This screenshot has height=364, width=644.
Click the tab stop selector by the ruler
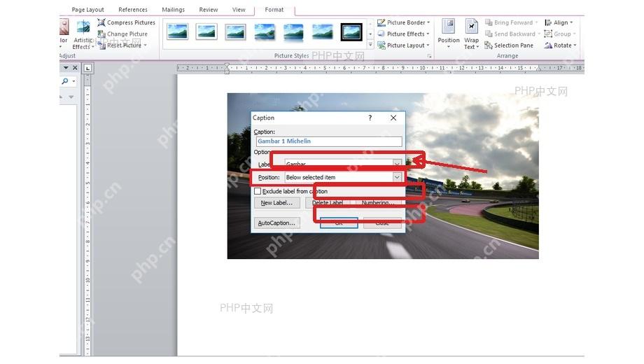[x=88, y=68]
